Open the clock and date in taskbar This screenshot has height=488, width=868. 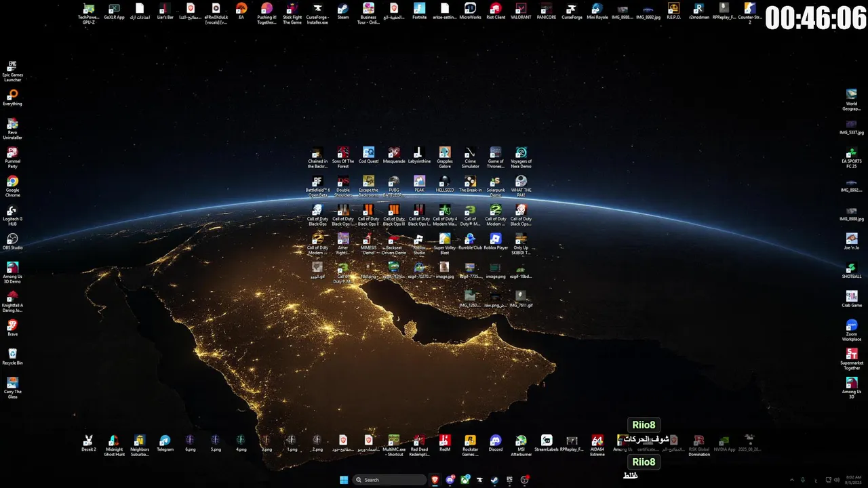[854, 480]
